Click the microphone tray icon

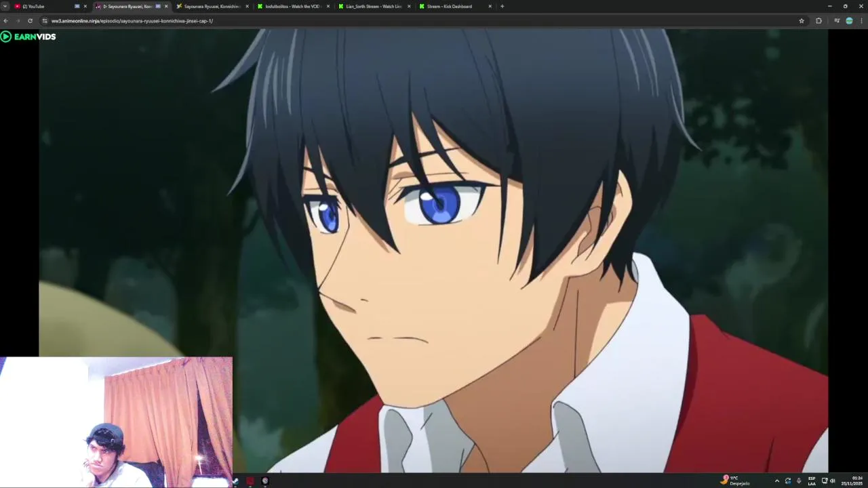click(x=799, y=481)
